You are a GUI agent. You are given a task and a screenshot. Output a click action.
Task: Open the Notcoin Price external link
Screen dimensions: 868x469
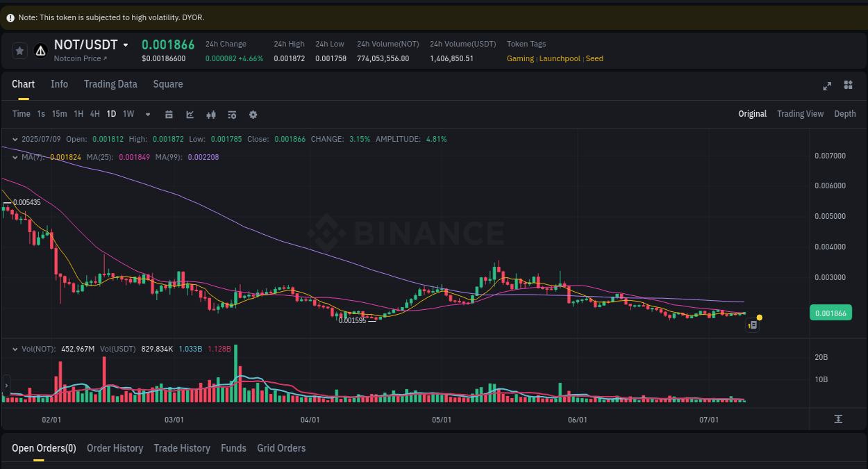[81, 58]
